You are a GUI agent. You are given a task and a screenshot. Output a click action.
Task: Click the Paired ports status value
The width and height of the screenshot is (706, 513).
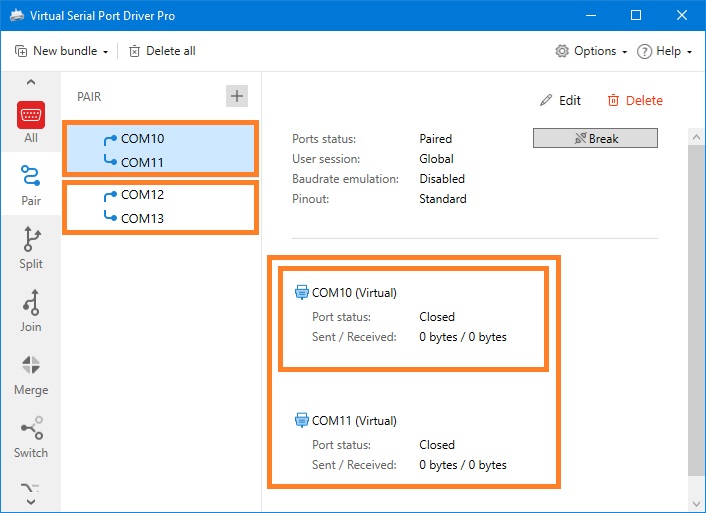[435, 139]
